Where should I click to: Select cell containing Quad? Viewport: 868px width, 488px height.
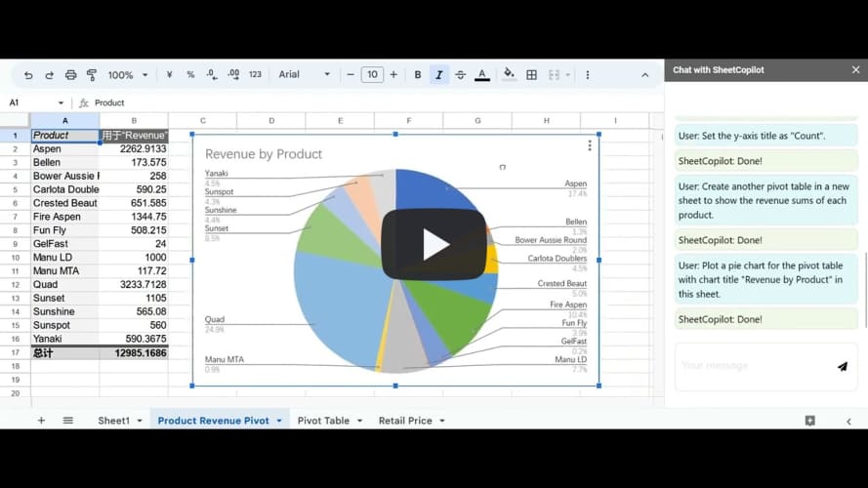[x=64, y=284]
